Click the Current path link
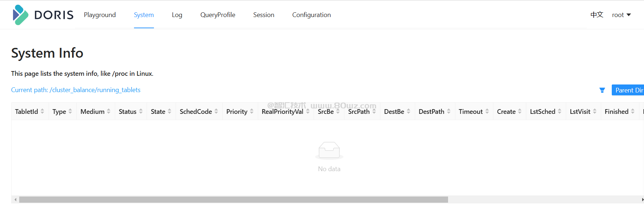The image size is (644, 223). pyautogui.click(x=76, y=90)
